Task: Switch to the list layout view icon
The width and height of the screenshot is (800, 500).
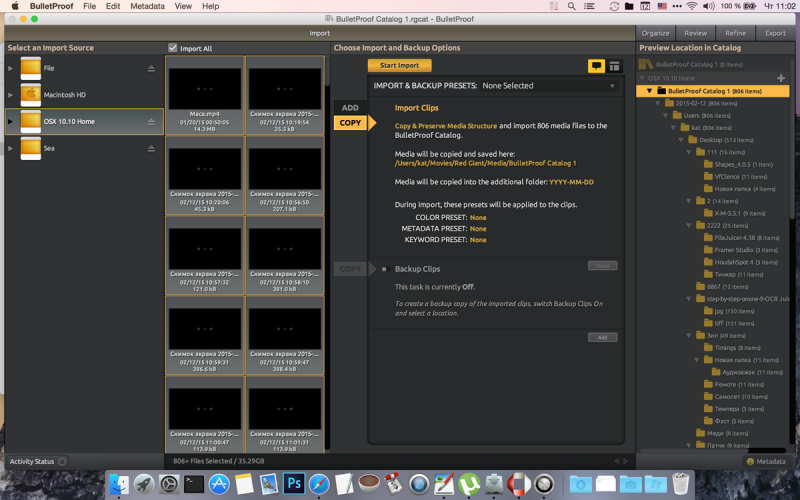Action: pyautogui.click(x=614, y=66)
